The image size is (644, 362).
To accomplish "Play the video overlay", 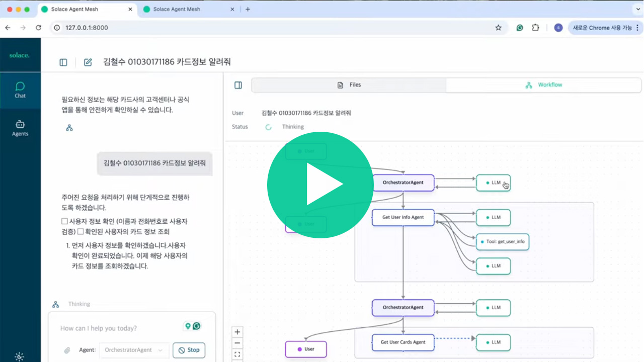I will [320, 185].
